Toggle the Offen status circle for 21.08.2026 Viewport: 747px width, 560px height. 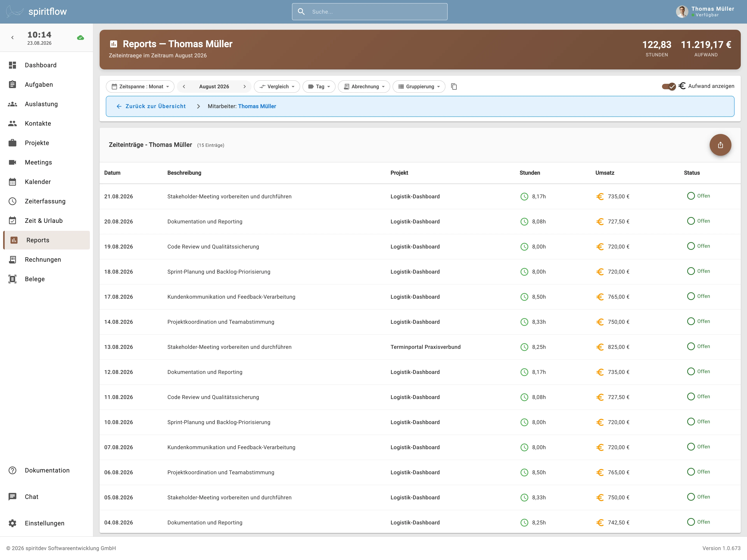(691, 196)
